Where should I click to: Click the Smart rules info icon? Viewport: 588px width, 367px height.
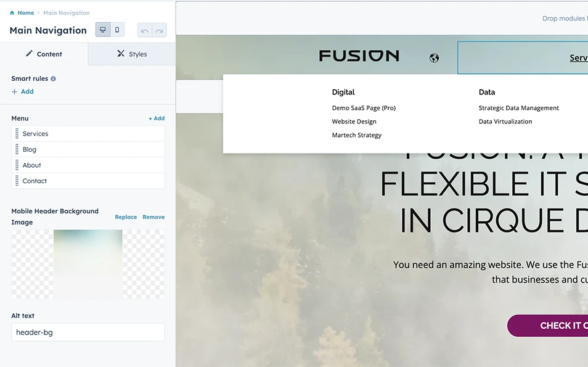tap(53, 79)
